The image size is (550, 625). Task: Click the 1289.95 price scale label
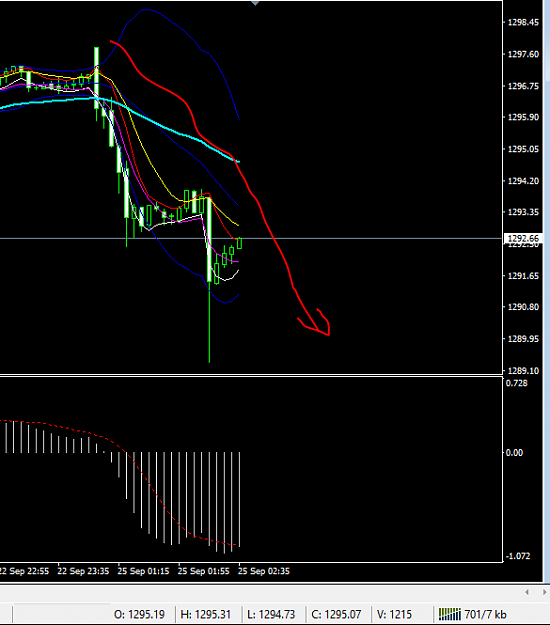523,339
